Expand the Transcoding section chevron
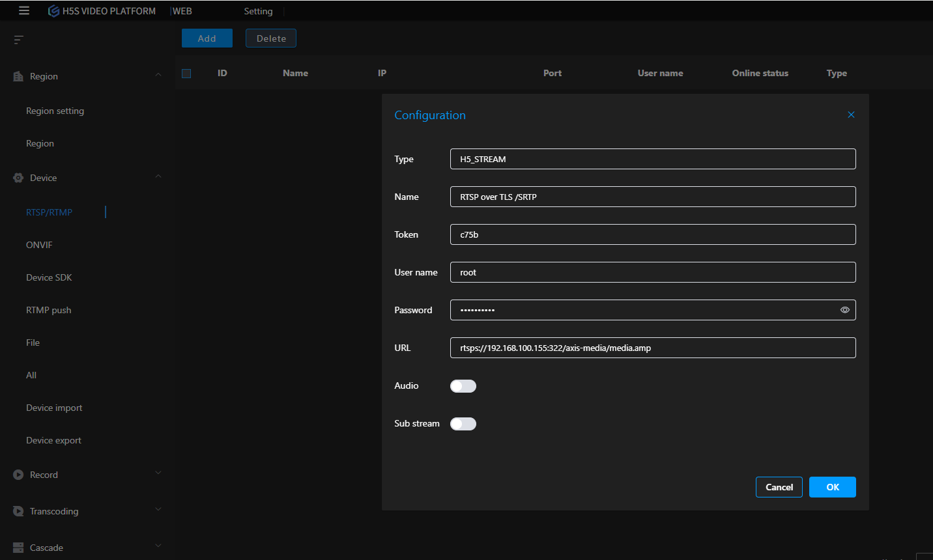Screen dimensions: 933x560 tap(158, 510)
